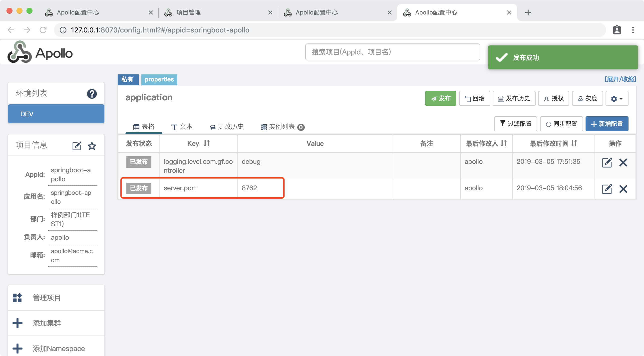
Task: Delete the logging.level.com.gf.controller config entry
Action: pos(623,162)
